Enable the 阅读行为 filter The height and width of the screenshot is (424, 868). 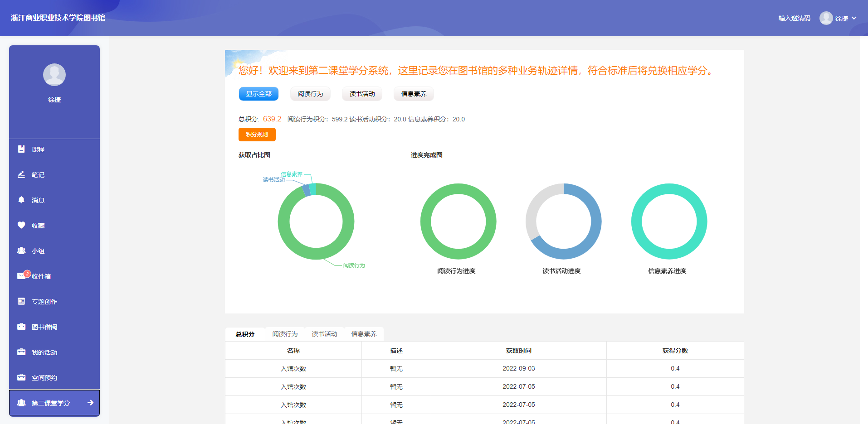click(310, 94)
